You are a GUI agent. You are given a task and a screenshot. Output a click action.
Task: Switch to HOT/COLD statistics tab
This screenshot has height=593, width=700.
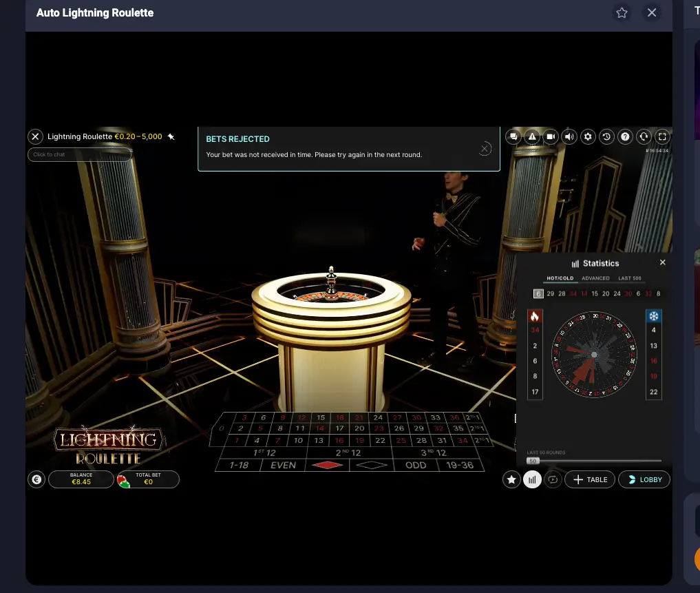(x=560, y=278)
